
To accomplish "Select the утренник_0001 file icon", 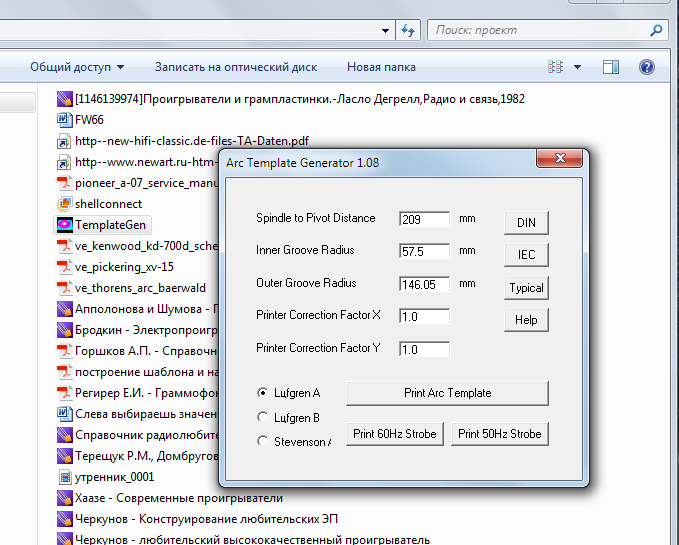I will pyautogui.click(x=64, y=477).
